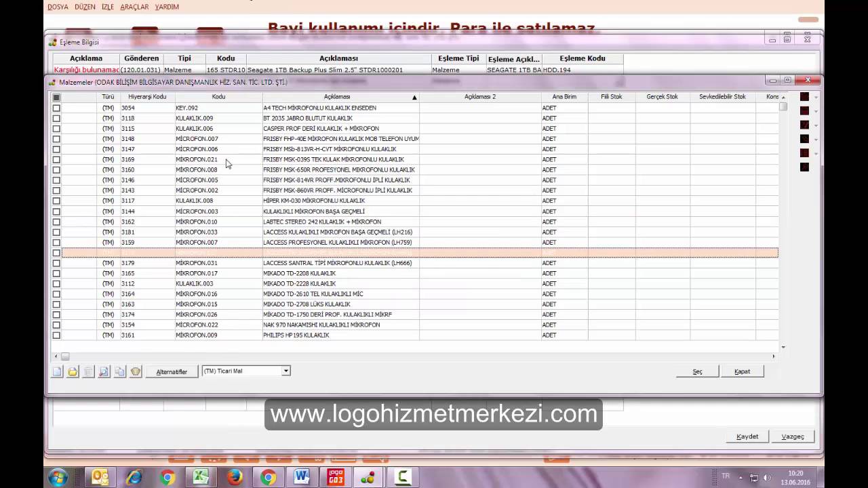This screenshot has width=868, height=488.
Task: Click the Seagate 1TB Backup Plus Slim cell
Action: tap(339, 70)
